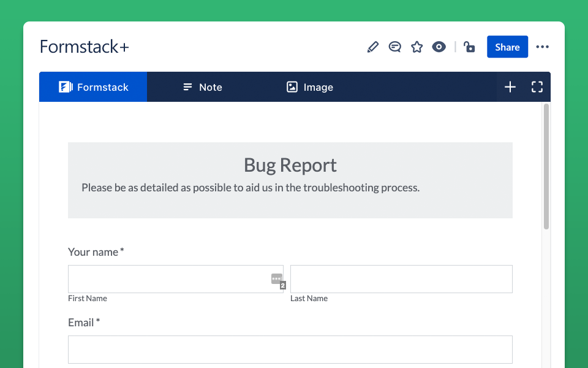Star this page with the star icon
Viewport: 588px width, 368px height.
pos(417,47)
